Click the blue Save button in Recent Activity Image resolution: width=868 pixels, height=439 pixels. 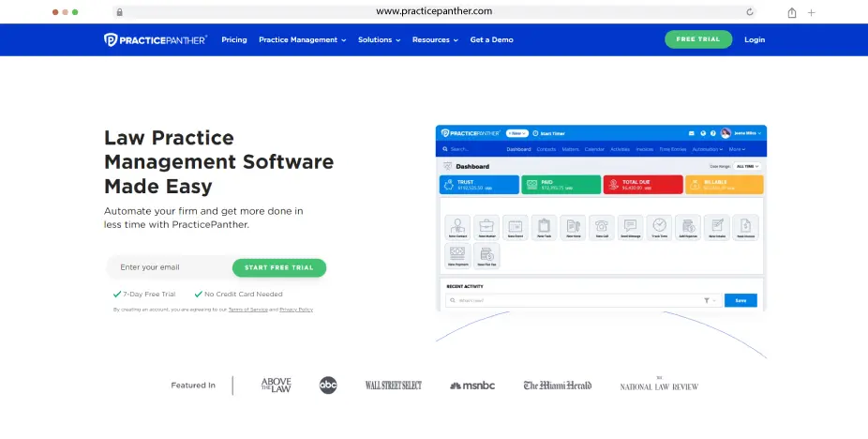741,300
